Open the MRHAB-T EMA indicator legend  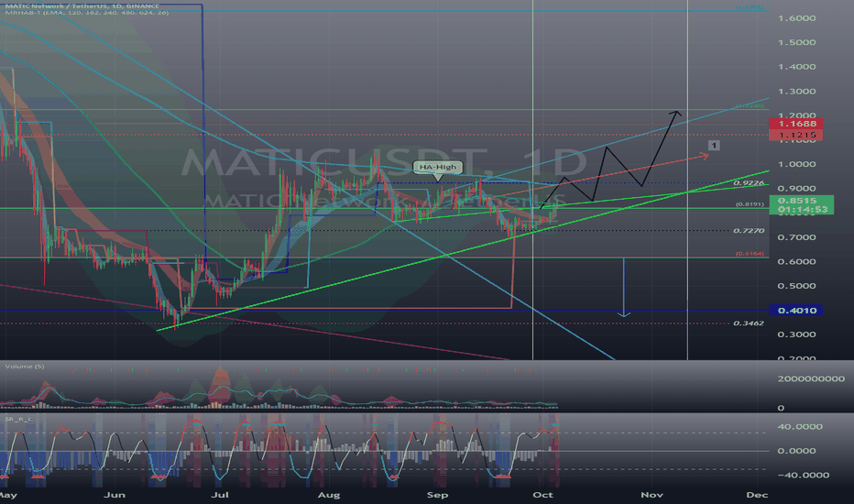click(87, 13)
